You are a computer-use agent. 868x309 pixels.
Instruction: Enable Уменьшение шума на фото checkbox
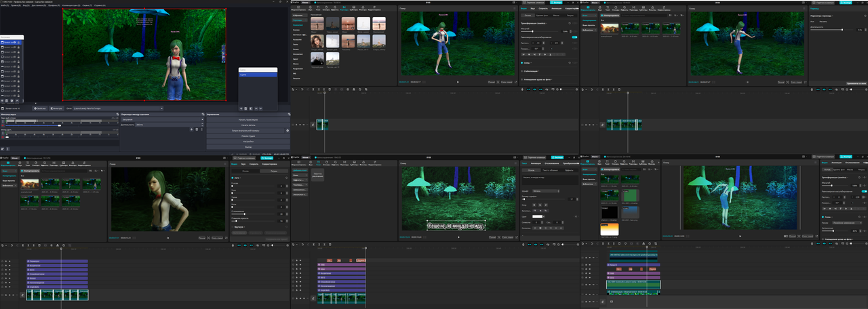pos(521,79)
